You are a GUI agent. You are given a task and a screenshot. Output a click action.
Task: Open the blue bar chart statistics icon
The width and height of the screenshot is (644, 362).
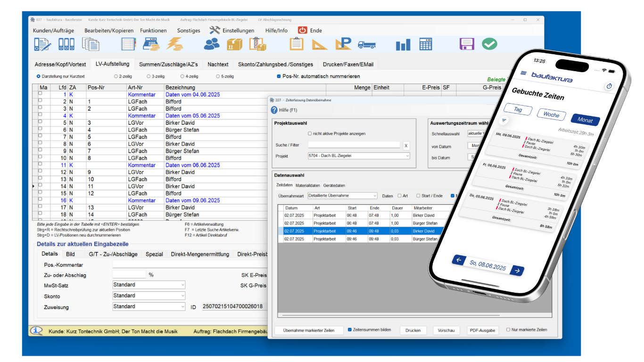click(403, 45)
